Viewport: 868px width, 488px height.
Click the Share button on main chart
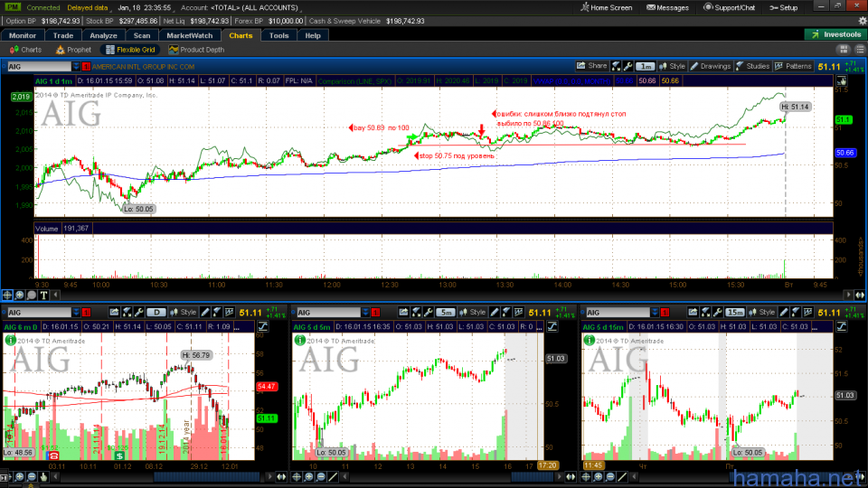pyautogui.click(x=591, y=66)
